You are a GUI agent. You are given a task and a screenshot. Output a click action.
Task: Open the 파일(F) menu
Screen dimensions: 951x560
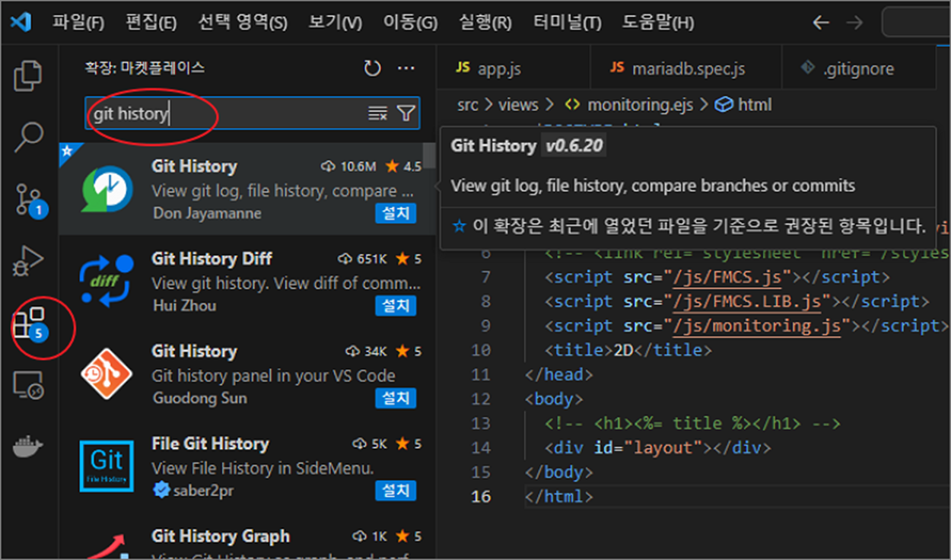(x=78, y=23)
